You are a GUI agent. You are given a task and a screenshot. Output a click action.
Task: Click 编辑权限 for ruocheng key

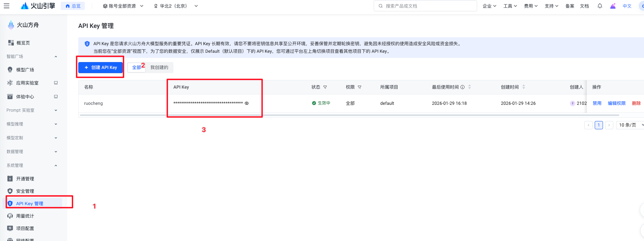click(617, 103)
